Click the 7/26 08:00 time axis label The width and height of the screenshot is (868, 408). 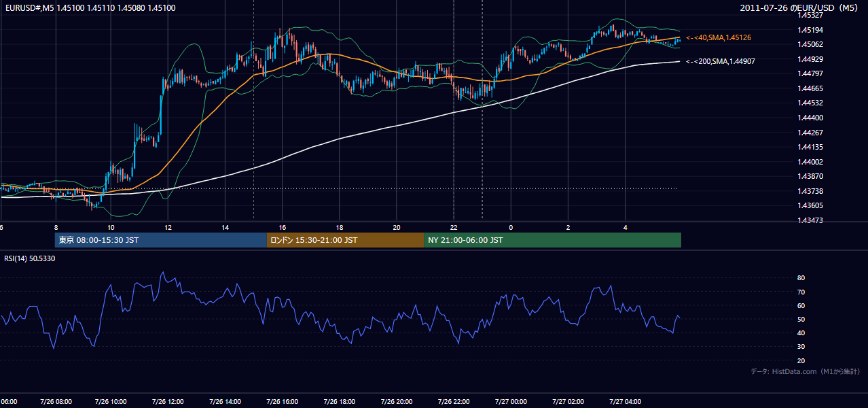coord(56,402)
